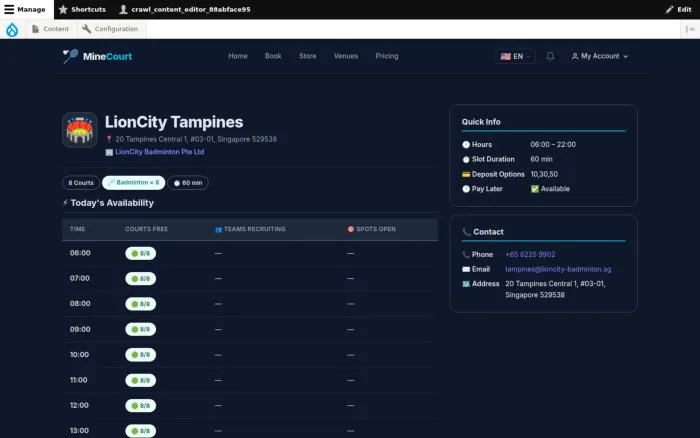Click the clock icon next to Pay Later
Screen dimensions: 700x438
[466, 189]
